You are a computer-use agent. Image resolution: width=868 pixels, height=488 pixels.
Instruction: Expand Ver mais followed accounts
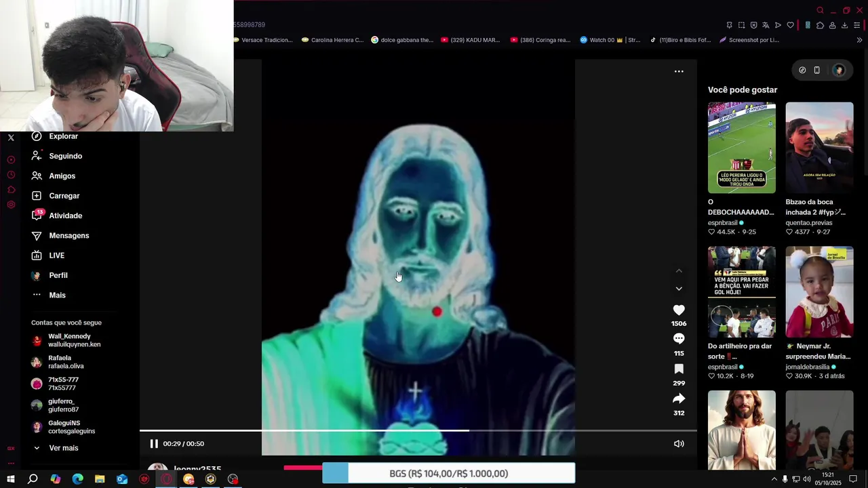(x=56, y=448)
